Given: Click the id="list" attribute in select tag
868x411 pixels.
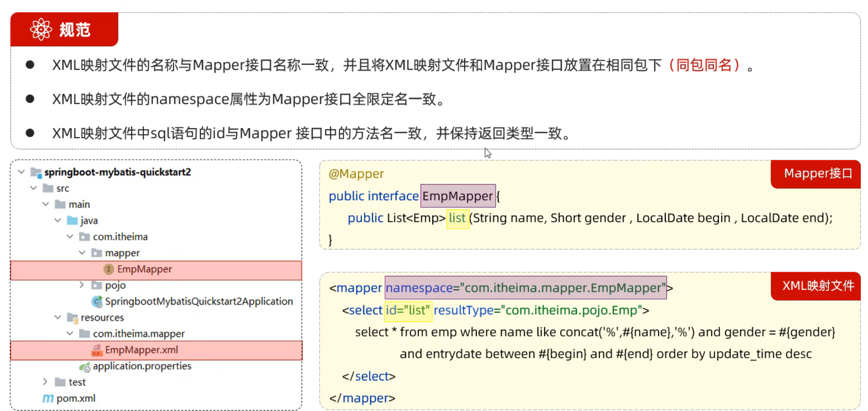Looking at the screenshot, I should (x=408, y=310).
